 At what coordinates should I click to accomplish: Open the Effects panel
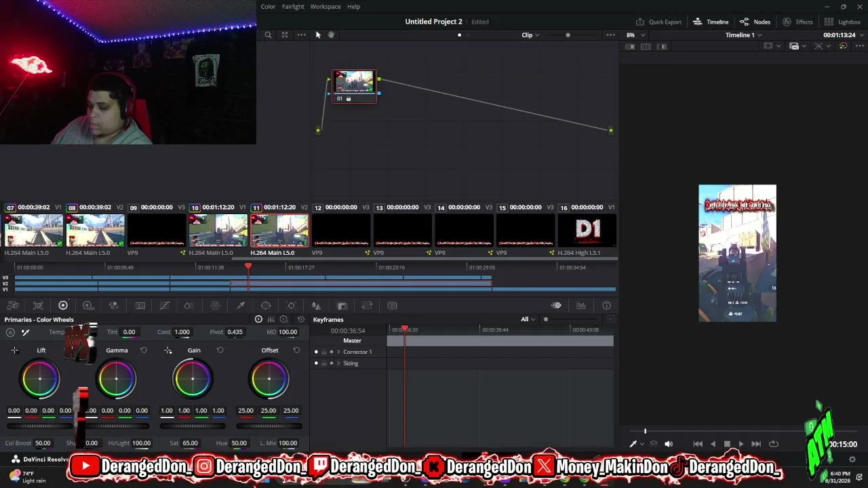797,22
